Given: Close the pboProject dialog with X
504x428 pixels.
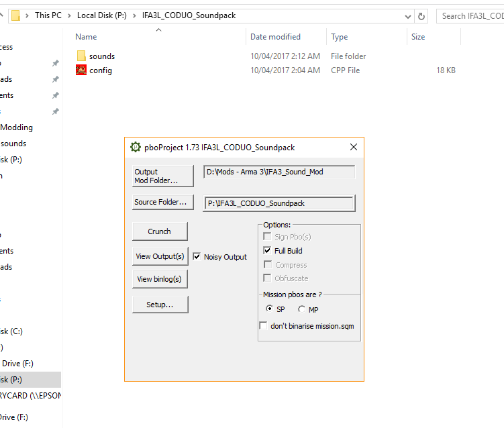Looking at the screenshot, I should click(354, 147).
